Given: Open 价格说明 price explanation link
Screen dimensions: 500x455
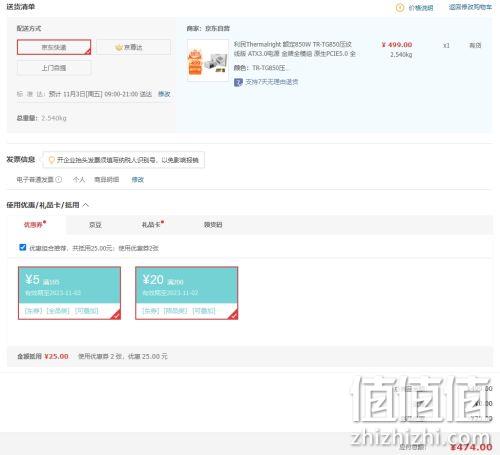Looking at the screenshot, I should [421, 8].
